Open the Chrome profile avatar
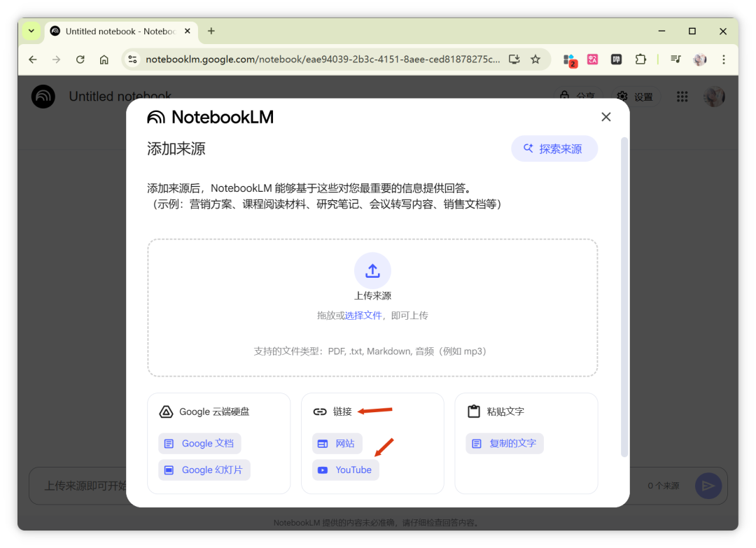This screenshot has width=756, height=548. (699, 59)
